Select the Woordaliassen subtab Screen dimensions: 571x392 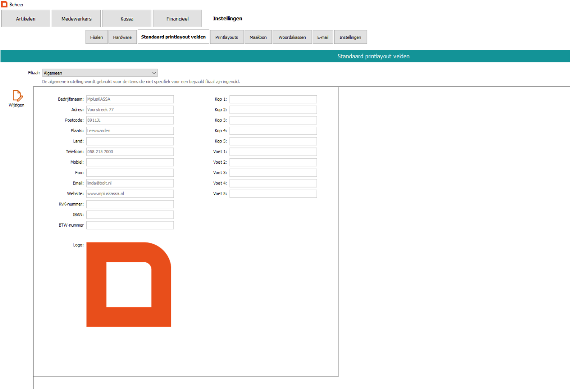tap(292, 37)
